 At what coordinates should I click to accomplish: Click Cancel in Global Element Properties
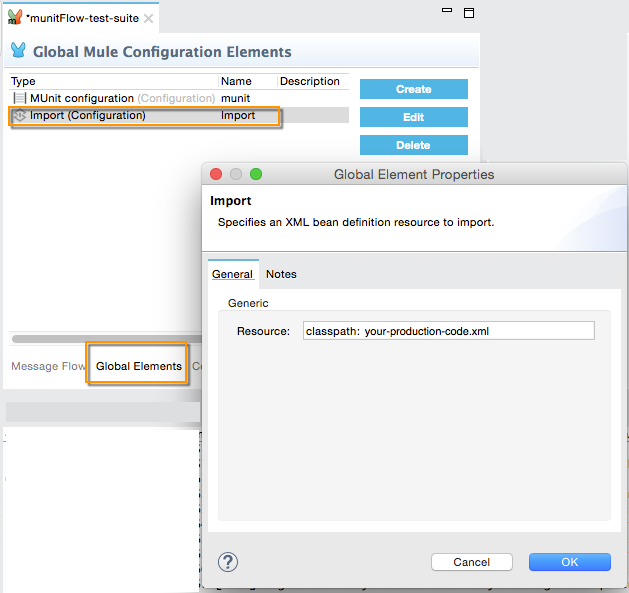point(472,562)
